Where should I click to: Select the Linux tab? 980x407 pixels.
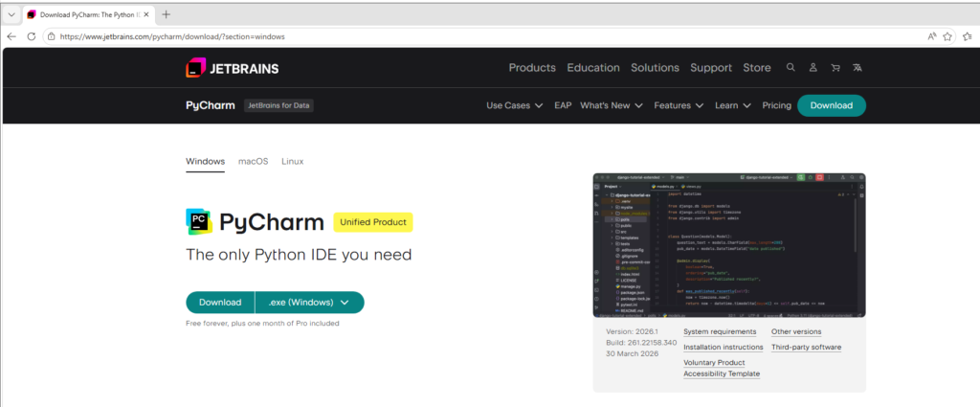[x=292, y=161]
